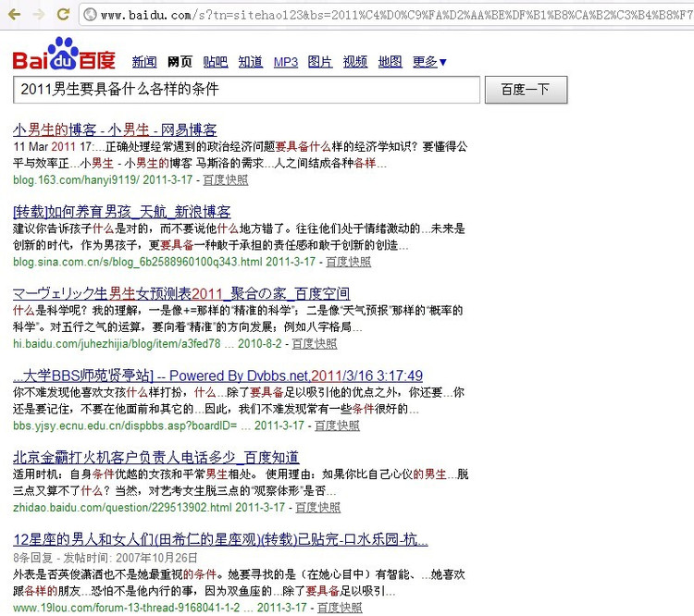
Task: Click snippet line starting 适用时机：自身条件优越
Action: [x=241, y=474]
